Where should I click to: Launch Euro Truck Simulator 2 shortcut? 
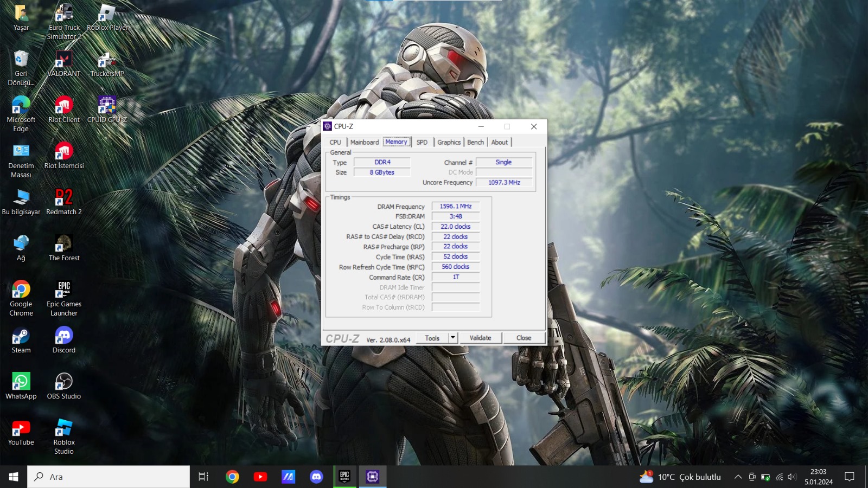[64, 22]
